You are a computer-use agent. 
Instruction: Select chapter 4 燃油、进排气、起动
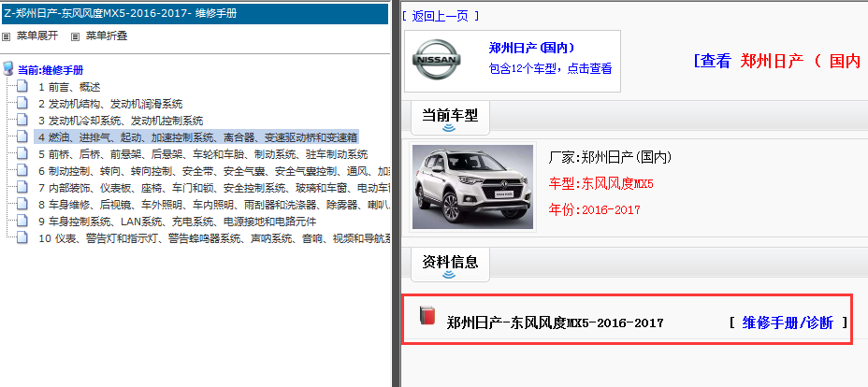[x=196, y=137]
